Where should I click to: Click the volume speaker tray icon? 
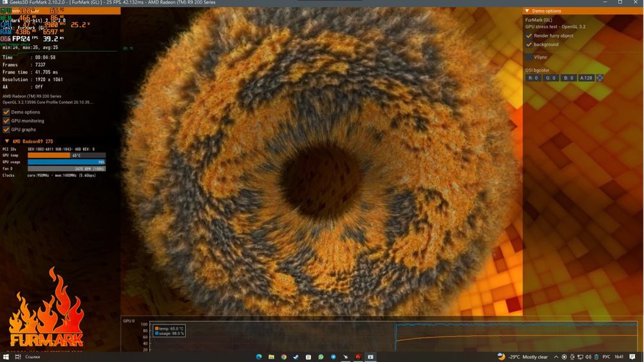588,357
